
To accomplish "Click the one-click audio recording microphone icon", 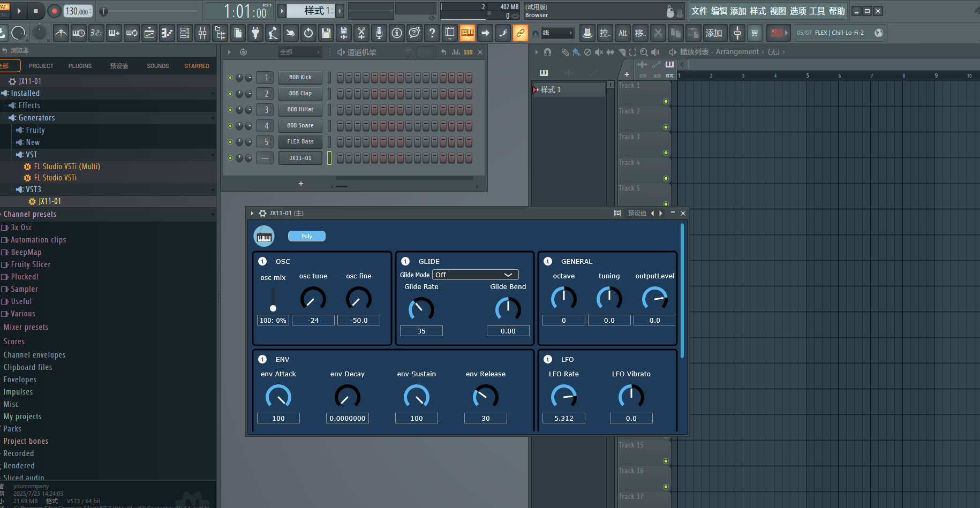I will [379, 33].
